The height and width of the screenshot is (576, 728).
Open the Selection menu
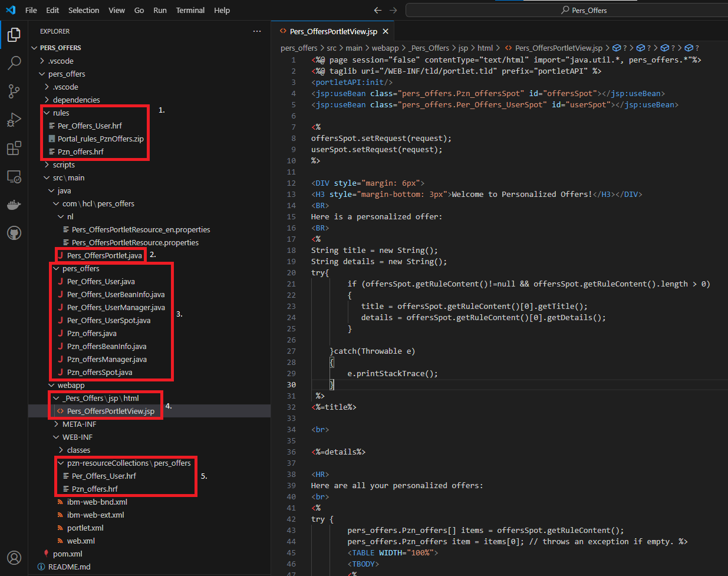(84, 10)
